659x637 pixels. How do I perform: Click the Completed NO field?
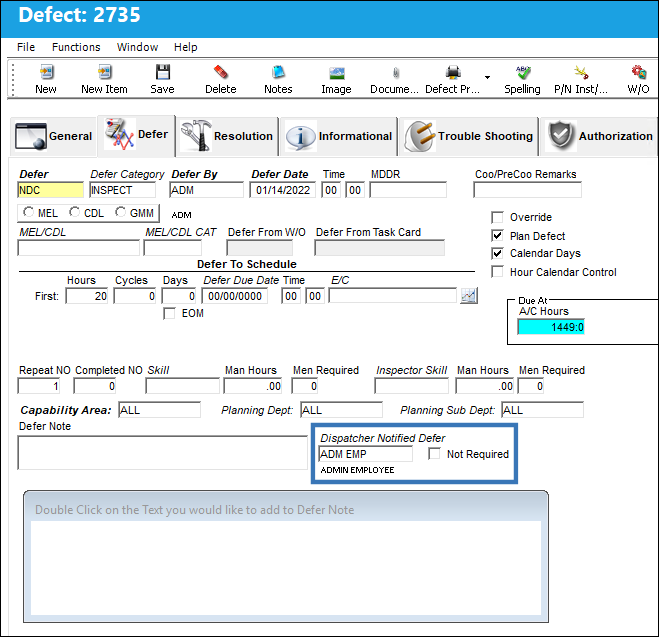(x=95, y=386)
